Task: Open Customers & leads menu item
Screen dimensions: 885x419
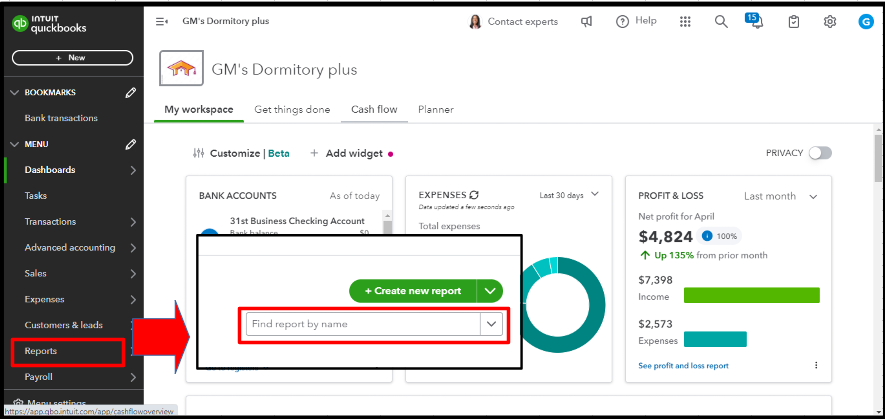Action: pos(64,325)
